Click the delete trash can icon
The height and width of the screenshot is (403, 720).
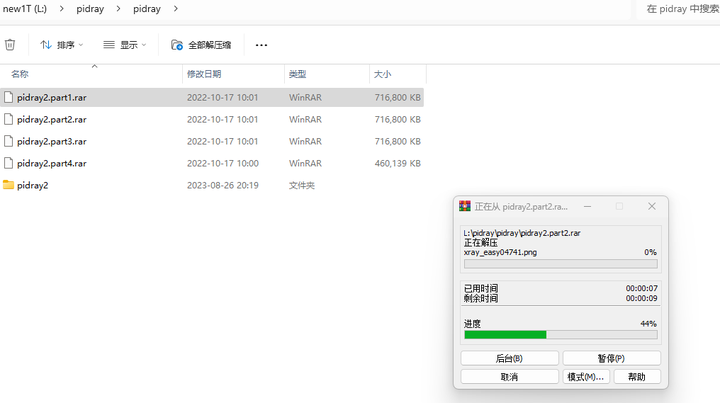pyautogui.click(x=10, y=45)
